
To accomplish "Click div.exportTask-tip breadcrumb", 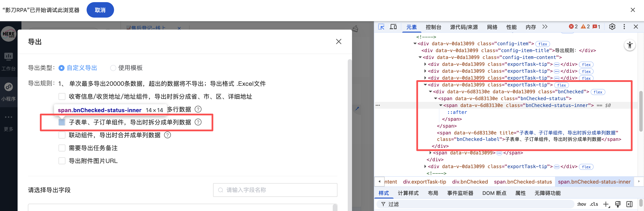I will click(x=424, y=182).
